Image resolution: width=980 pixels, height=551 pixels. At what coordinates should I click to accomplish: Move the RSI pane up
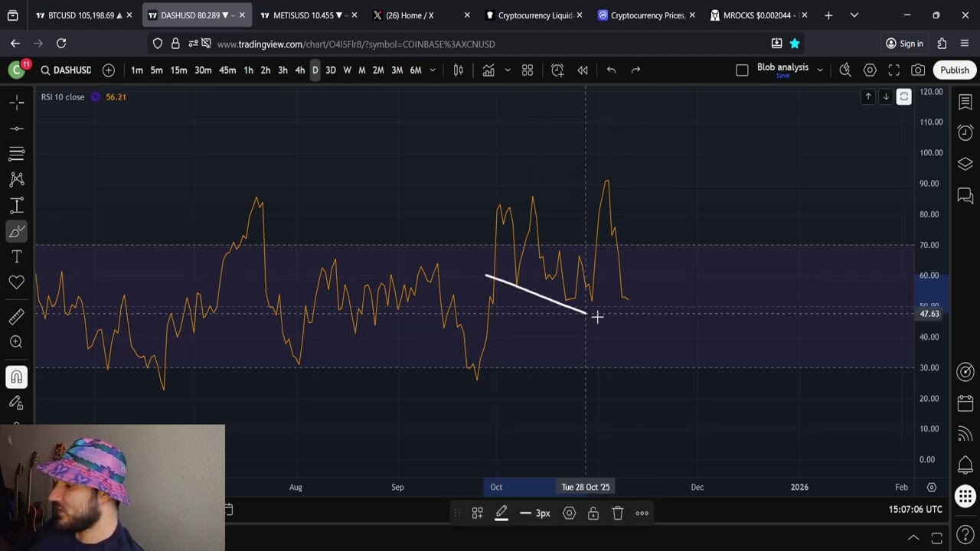pos(868,96)
